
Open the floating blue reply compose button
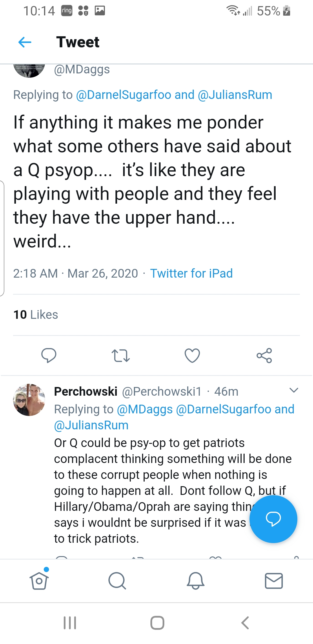click(273, 519)
